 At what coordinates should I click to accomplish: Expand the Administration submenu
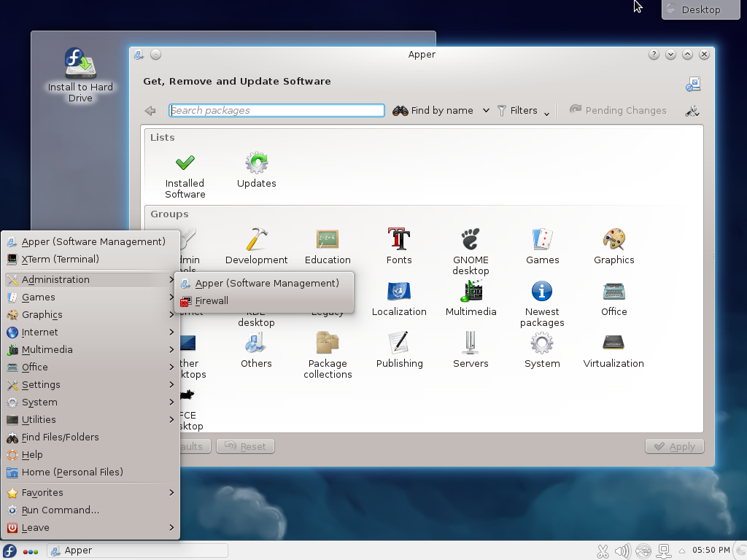tap(90, 279)
